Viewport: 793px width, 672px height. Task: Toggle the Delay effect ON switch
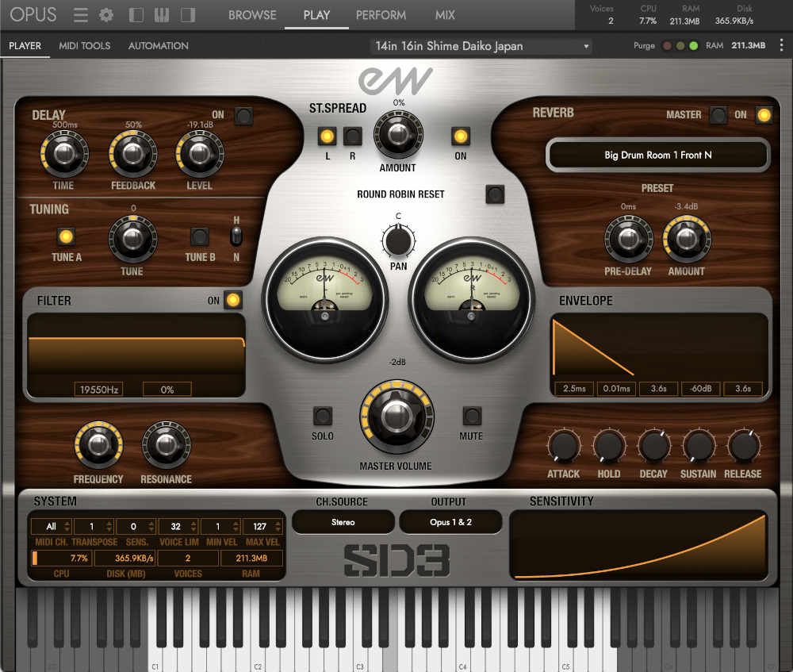(243, 116)
